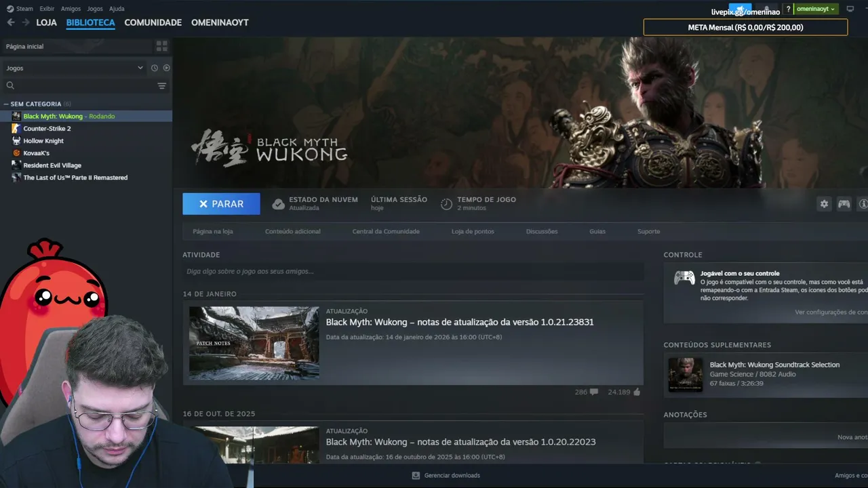Go back with the left arrow
Image resolution: width=868 pixels, height=488 pixels.
(11, 22)
